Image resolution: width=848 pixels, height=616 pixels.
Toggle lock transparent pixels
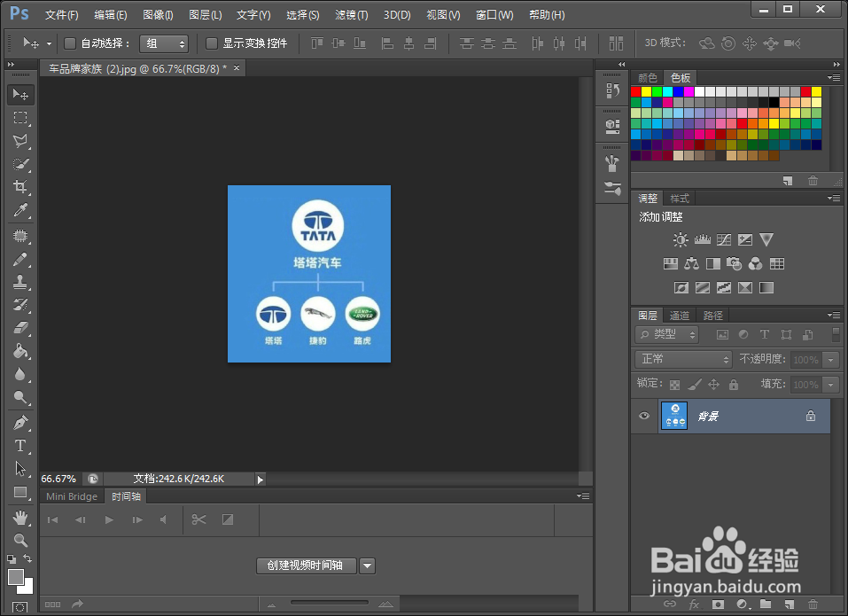[x=674, y=385]
